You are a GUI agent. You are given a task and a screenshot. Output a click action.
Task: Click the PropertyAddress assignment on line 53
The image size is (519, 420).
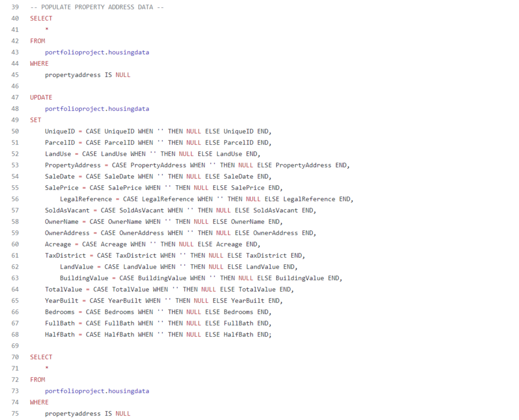pos(197,165)
